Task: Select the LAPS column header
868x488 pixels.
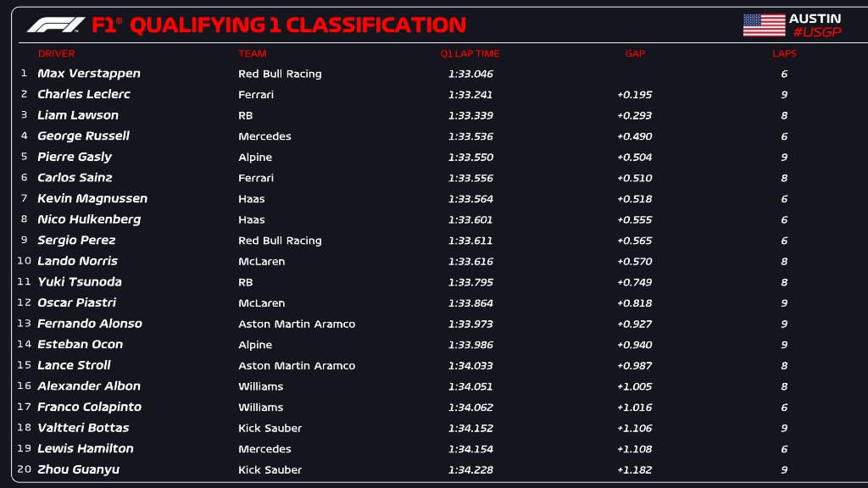Action: tap(784, 53)
